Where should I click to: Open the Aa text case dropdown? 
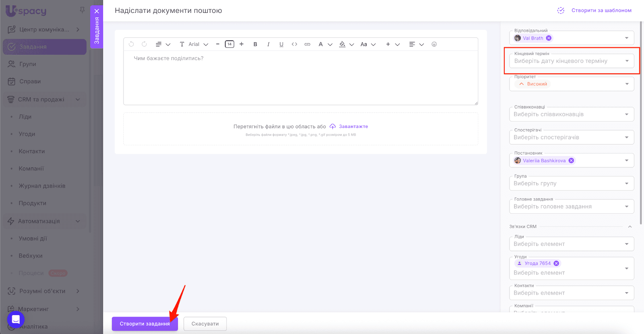[x=368, y=44]
